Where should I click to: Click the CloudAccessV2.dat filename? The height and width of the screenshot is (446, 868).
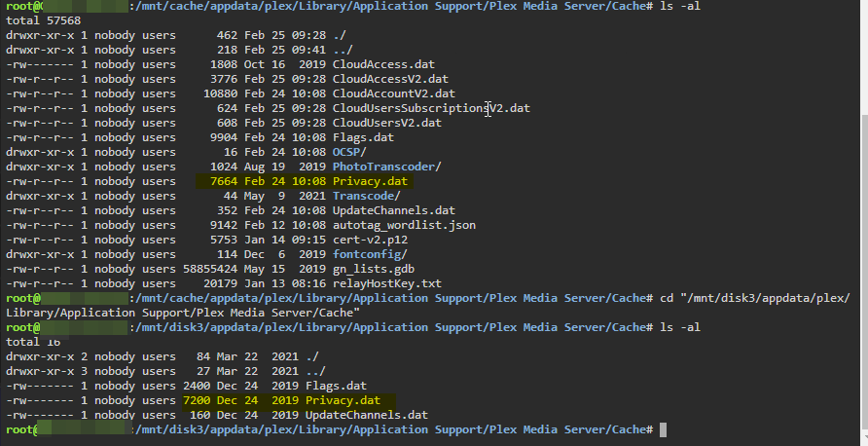pyautogui.click(x=390, y=79)
